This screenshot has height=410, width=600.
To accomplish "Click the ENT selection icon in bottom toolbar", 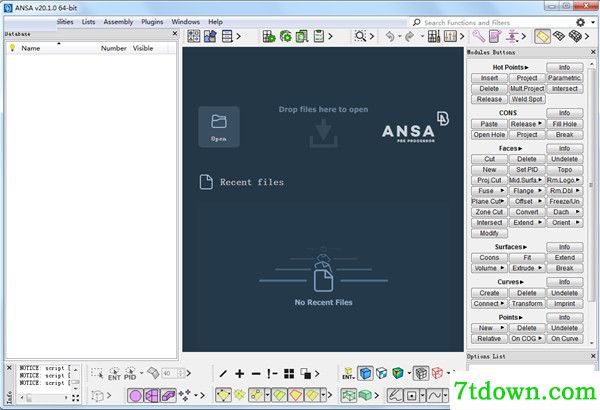I will coord(114,374).
